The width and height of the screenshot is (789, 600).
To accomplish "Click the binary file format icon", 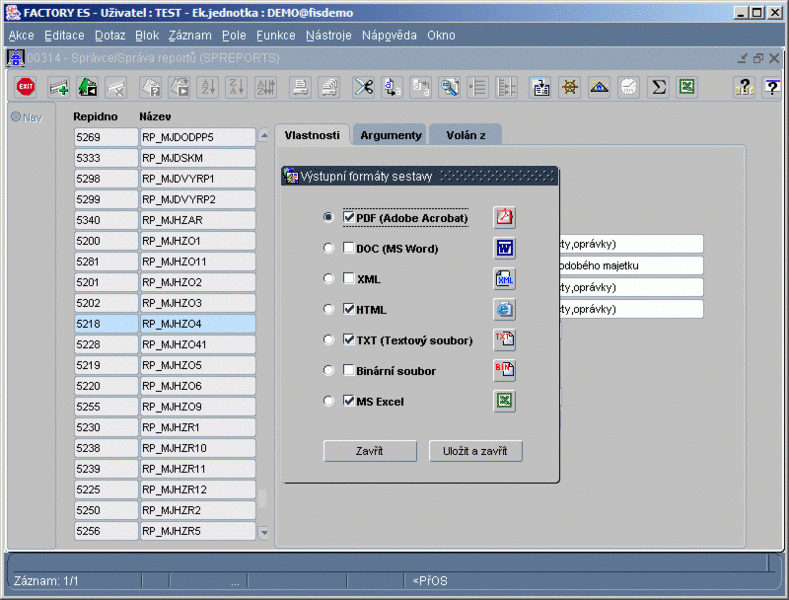I will [x=505, y=371].
